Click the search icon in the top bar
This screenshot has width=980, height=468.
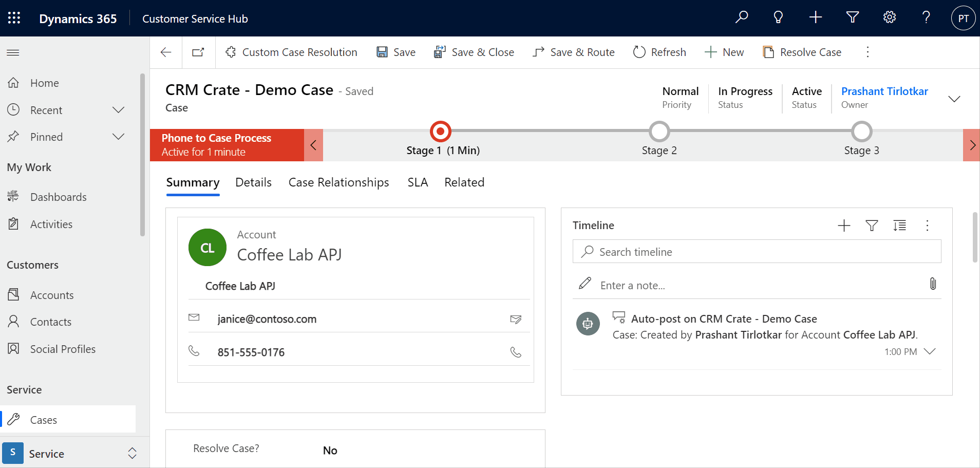741,17
